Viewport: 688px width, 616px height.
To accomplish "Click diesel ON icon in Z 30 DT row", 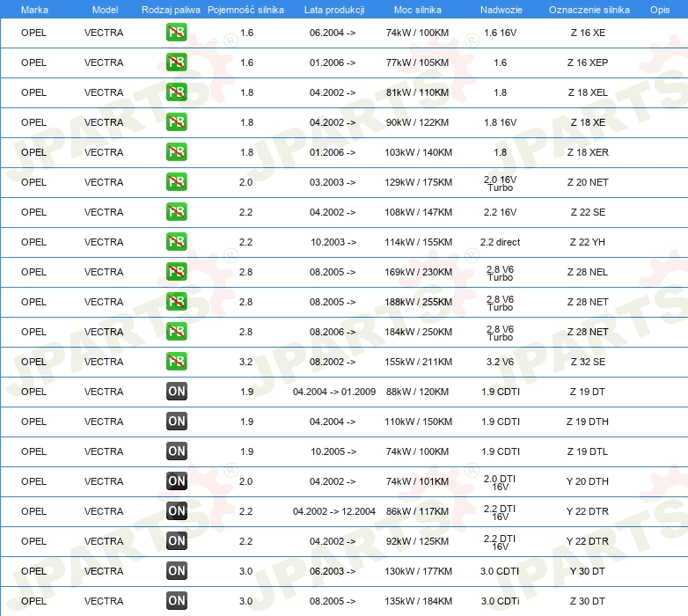I will pos(176,601).
